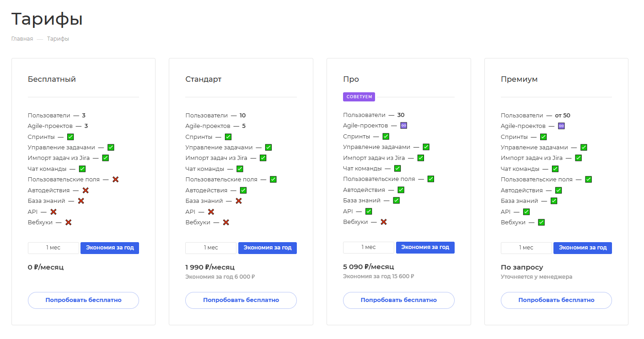Click red cross for Пользовательские поля in Бесплатный
The height and width of the screenshot is (339, 644).
click(x=115, y=180)
